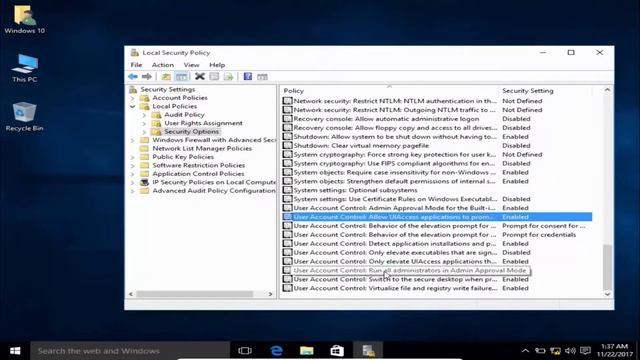Select Software Restriction Policies tree item
The width and height of the screenshot is (640, 360).
click(198, 165)
